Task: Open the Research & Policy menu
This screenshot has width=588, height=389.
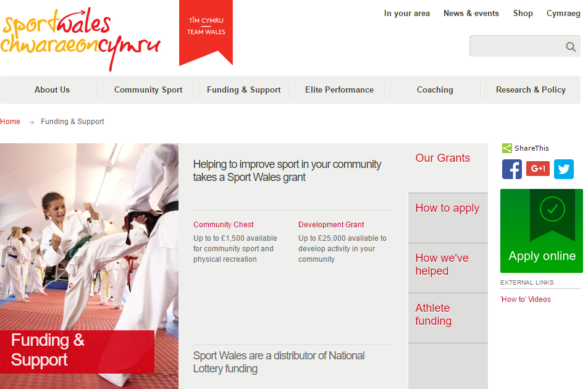Action: (531, 90)
